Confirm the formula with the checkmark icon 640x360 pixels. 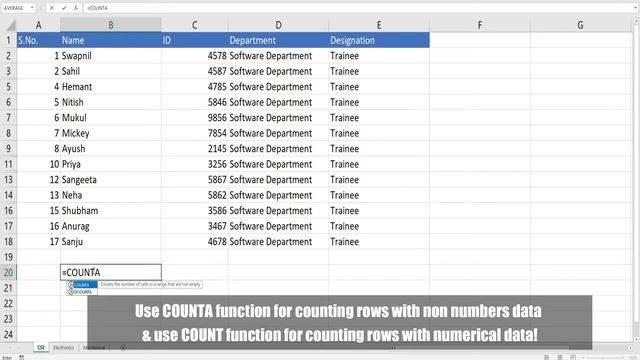(64, 8)
